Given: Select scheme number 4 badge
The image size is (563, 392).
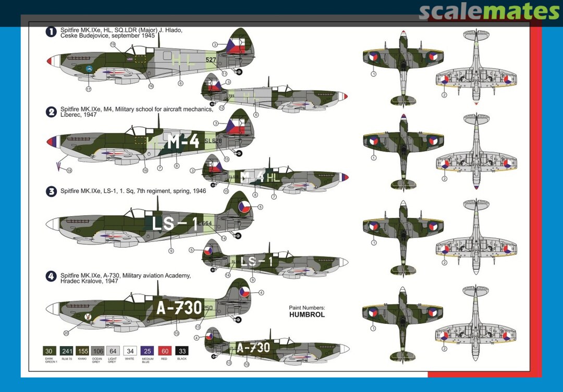Looking at the screenshot, I should coord(51,277).
